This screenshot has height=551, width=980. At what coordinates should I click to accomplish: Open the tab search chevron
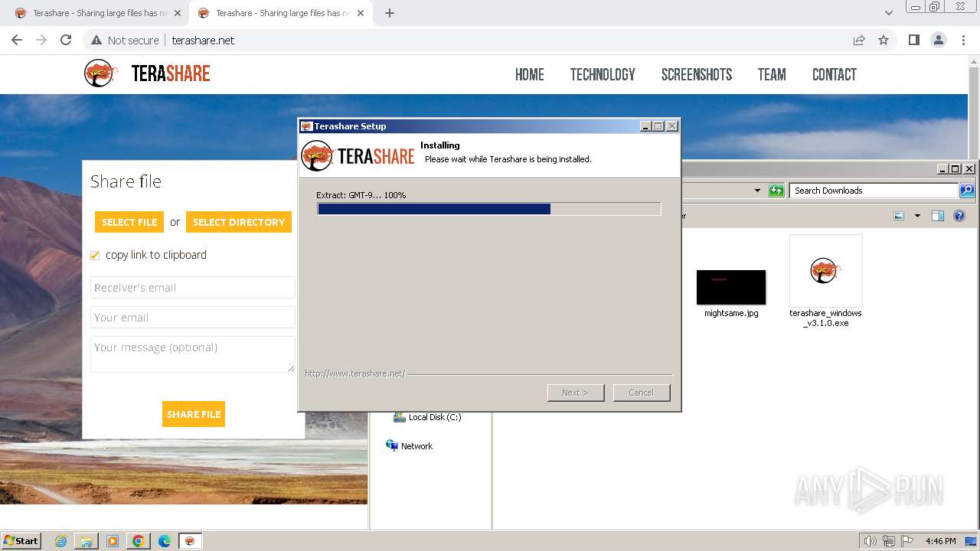pyautogui.click(x=888, y=13)
